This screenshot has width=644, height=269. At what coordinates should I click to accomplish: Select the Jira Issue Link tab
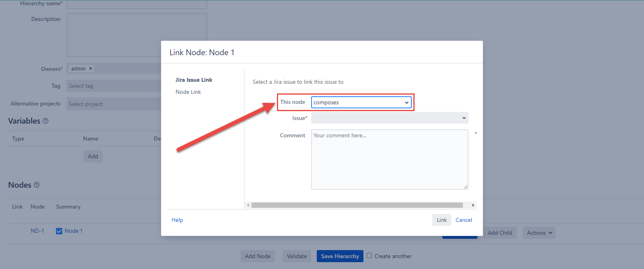(x=194, y=80)
